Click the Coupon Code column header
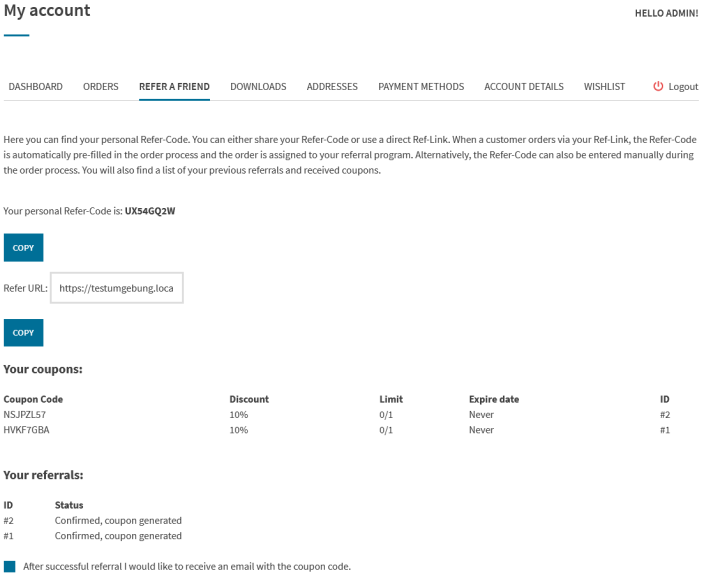This screenshot has height=580, width=704. pos(33,399)
